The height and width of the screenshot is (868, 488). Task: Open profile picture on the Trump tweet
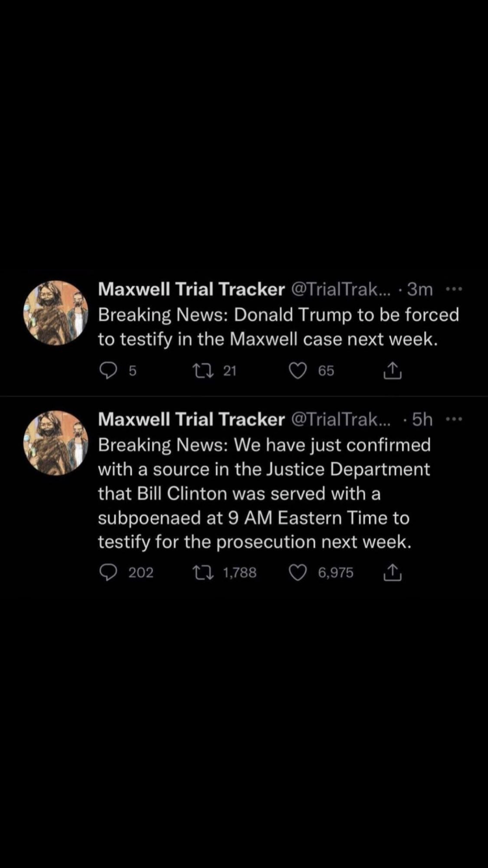[56, 313]
